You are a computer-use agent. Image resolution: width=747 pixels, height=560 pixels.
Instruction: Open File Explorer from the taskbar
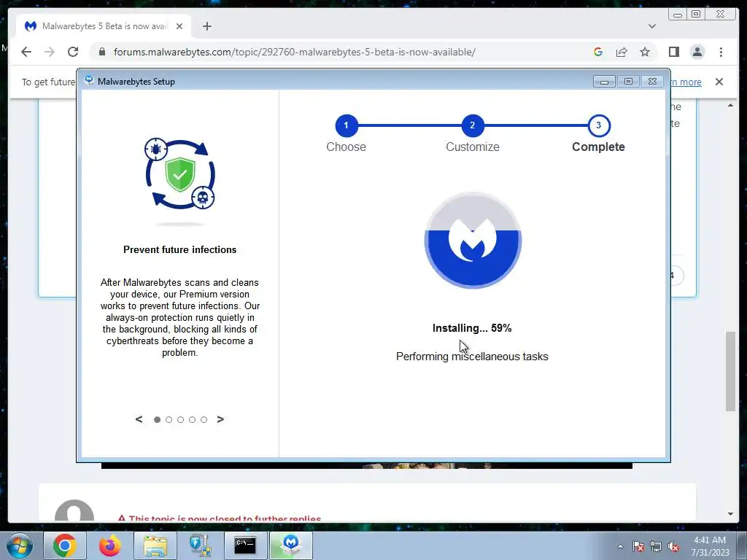[x=155, y=545]
